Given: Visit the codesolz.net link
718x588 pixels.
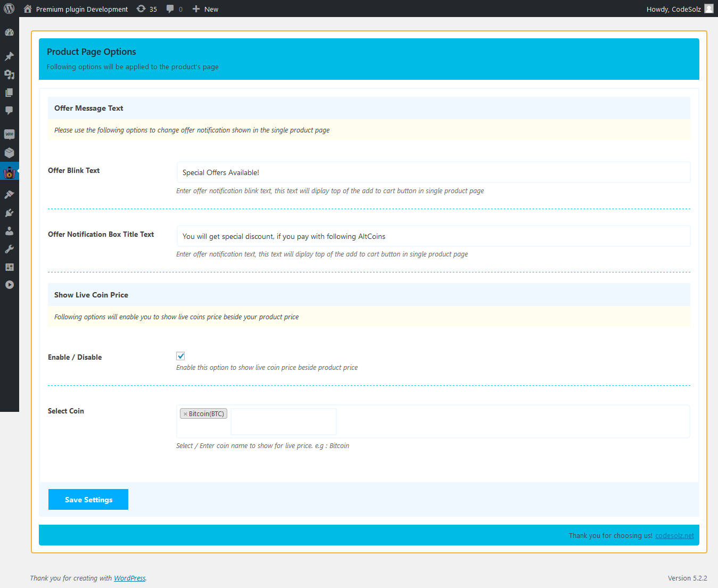Looking at the screenshot, I should coord(674,536).
